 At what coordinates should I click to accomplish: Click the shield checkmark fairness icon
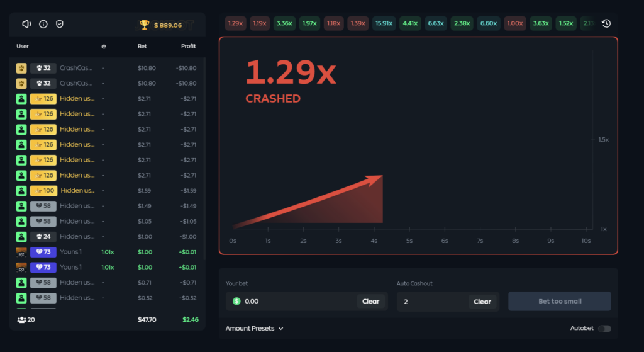60,24
